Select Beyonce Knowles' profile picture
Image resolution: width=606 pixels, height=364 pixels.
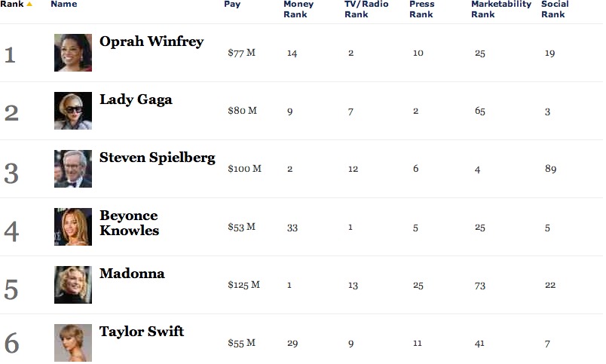[73, 227]
